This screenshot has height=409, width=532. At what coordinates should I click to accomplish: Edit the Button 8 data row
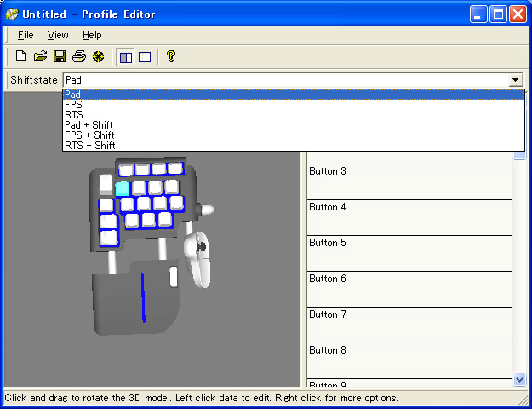coord(409,360)
